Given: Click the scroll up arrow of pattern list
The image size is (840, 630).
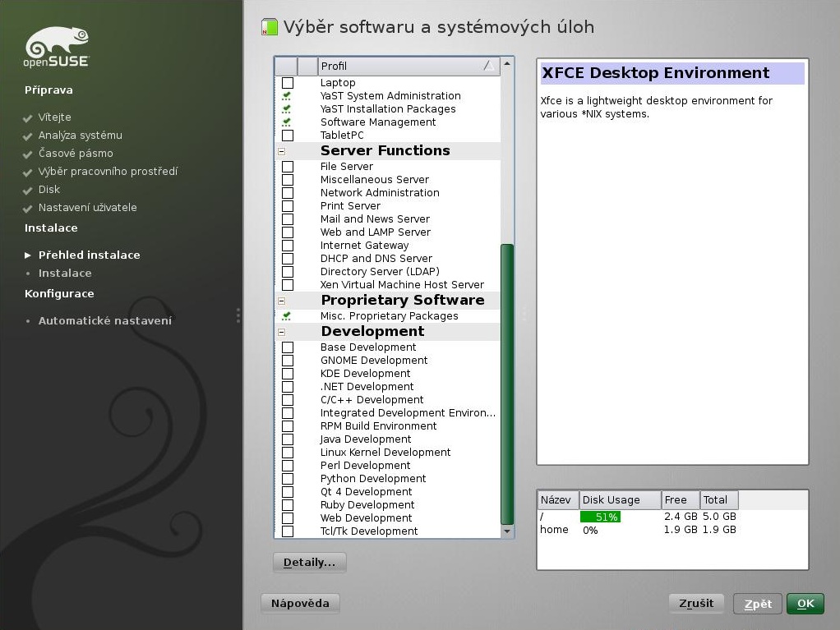Looking at the screenshot, I should [507, 64].
